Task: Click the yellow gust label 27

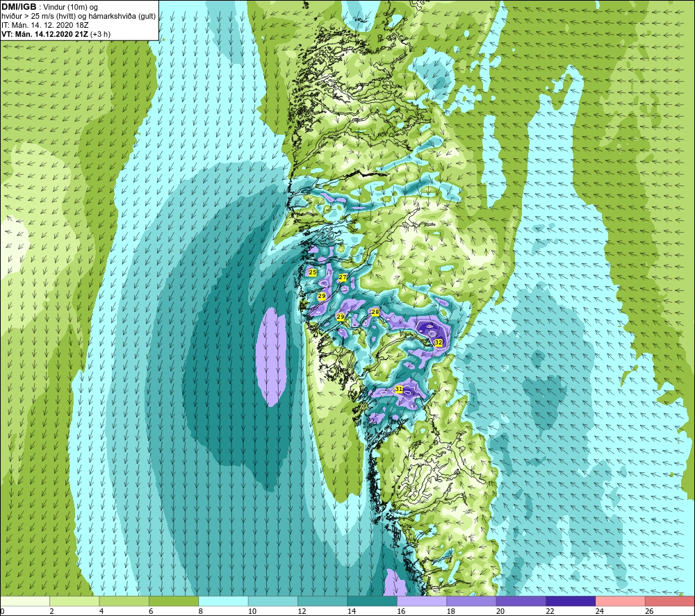Action: coord(343,278)
